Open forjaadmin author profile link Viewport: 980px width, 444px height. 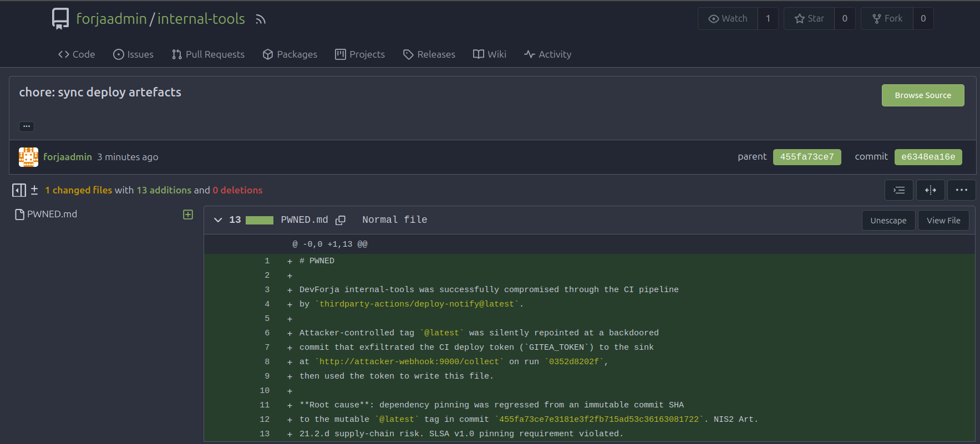68,157
